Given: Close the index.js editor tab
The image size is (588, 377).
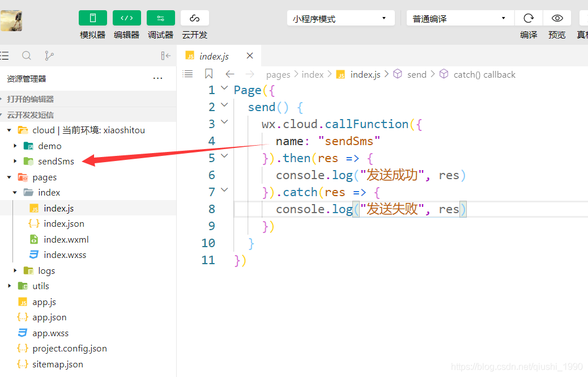Looking at the screenshot, I should pos(250,56).
